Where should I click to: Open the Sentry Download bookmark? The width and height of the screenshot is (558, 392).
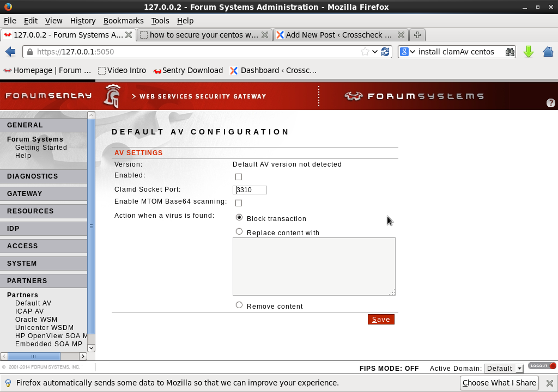[x=188, y=70]
